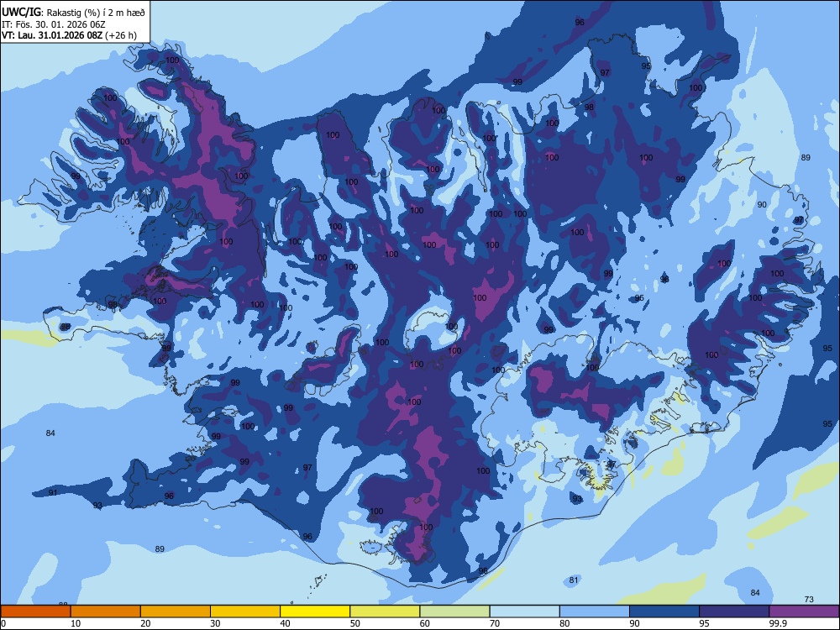Pick the 40–50 bright yellow legend swatch

(315, 612)
